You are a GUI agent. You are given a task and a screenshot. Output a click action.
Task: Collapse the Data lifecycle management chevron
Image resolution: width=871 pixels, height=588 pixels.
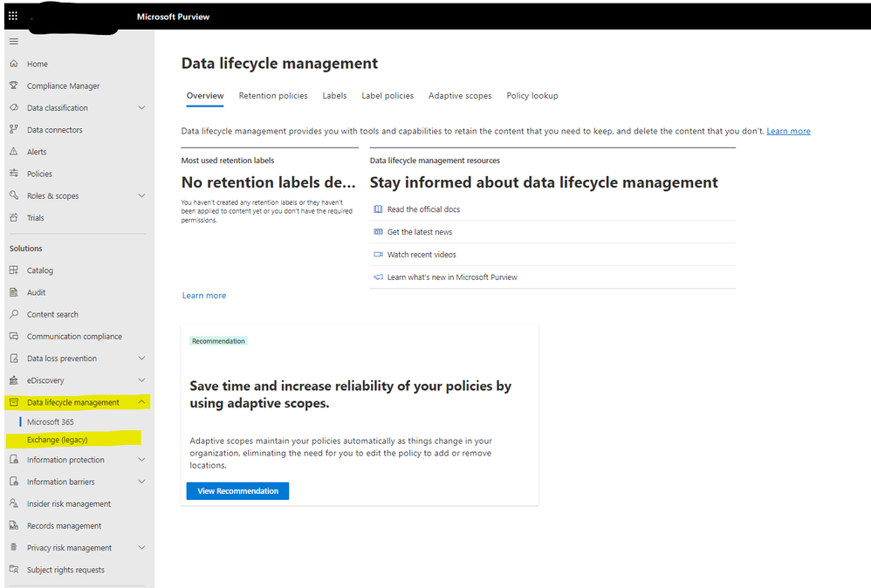click(x=141, y=402)
